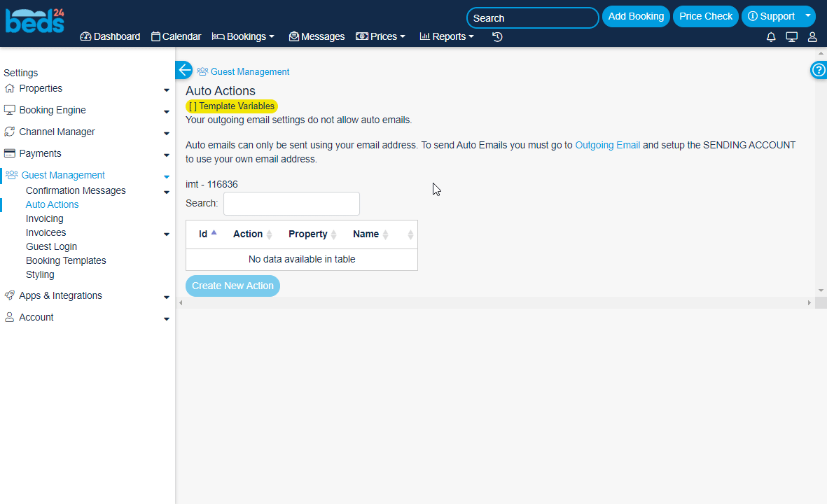
Task: Open the Calendar page
Action: [176, 36]
